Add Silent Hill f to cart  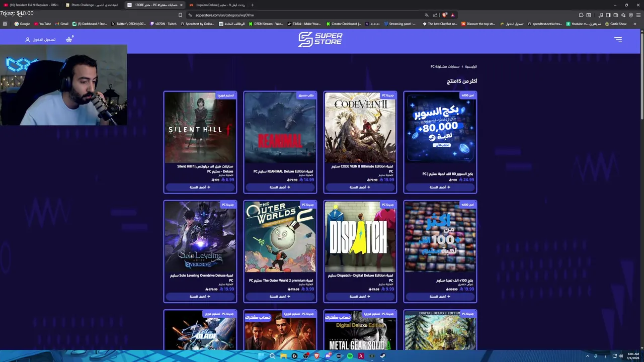(x=200, y=187)
